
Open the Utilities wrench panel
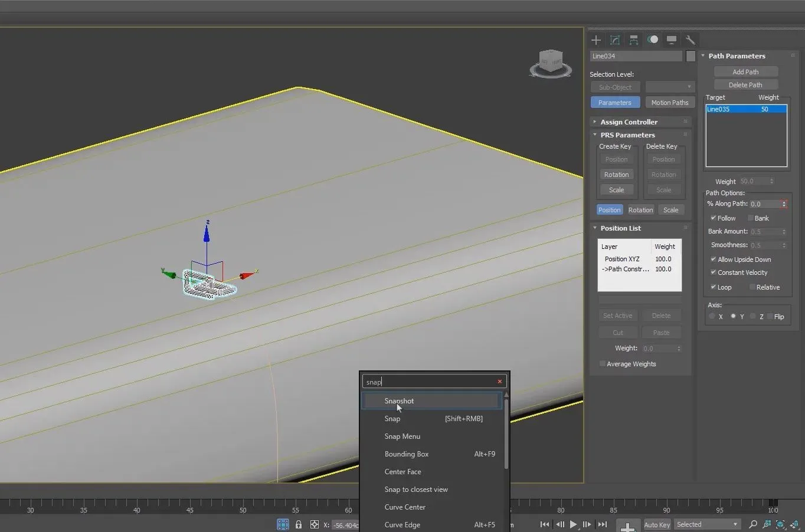click(690, 40)
